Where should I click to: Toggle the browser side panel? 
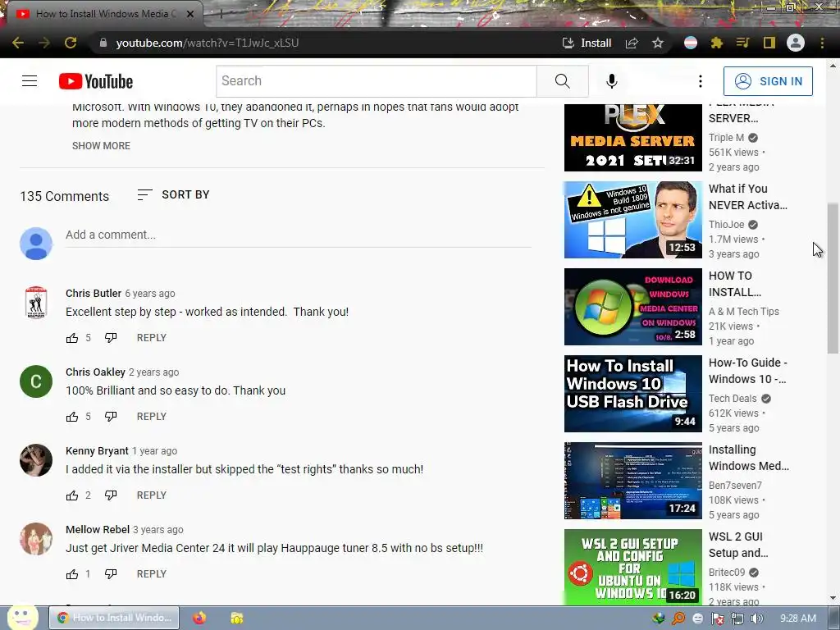point(769,43)
